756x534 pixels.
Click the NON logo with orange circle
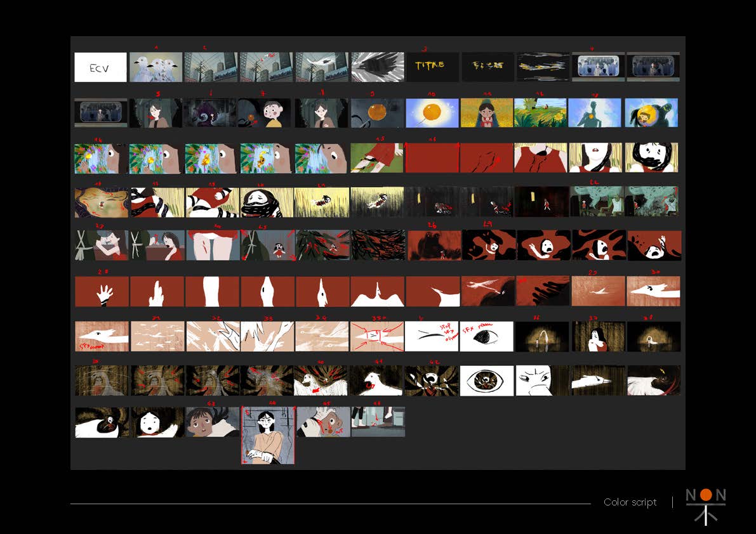[705, 505]
